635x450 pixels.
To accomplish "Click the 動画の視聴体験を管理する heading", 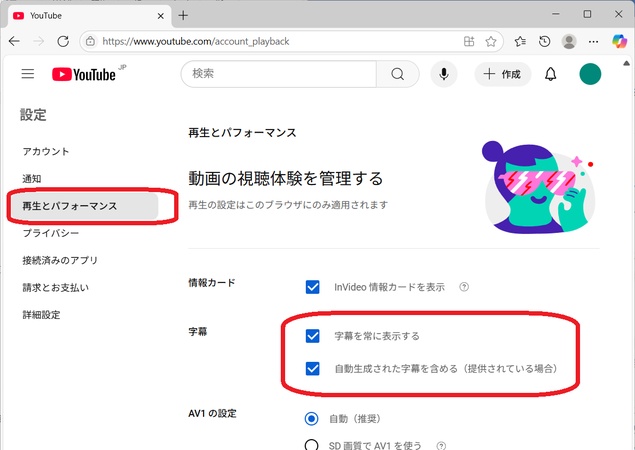I will pos(286,178).
